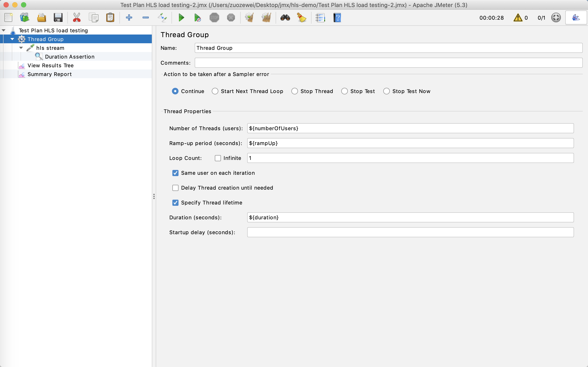Click the panel divider handle dots
Image resolution: width=588 pixels, height=367 pixels.
154,196
